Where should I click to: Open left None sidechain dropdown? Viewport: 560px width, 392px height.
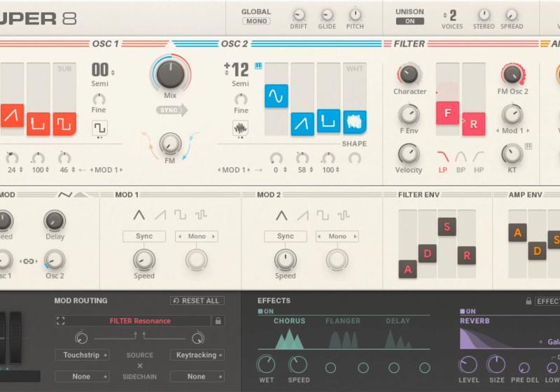click(x=82, y=377)
